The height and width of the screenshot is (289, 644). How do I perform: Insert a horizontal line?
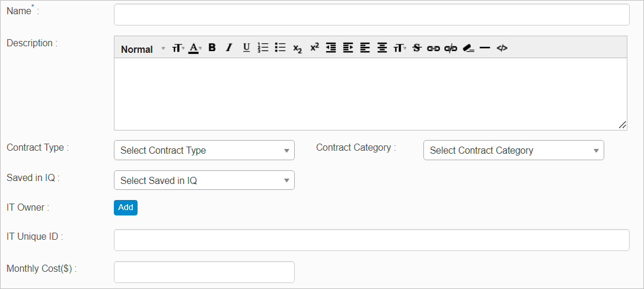tap(485, 48)
